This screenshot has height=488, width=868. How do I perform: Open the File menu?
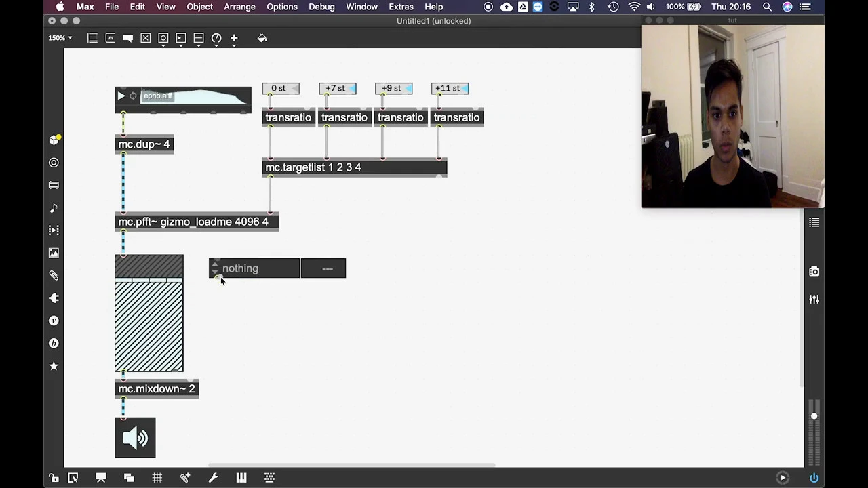tap(112, 7)
